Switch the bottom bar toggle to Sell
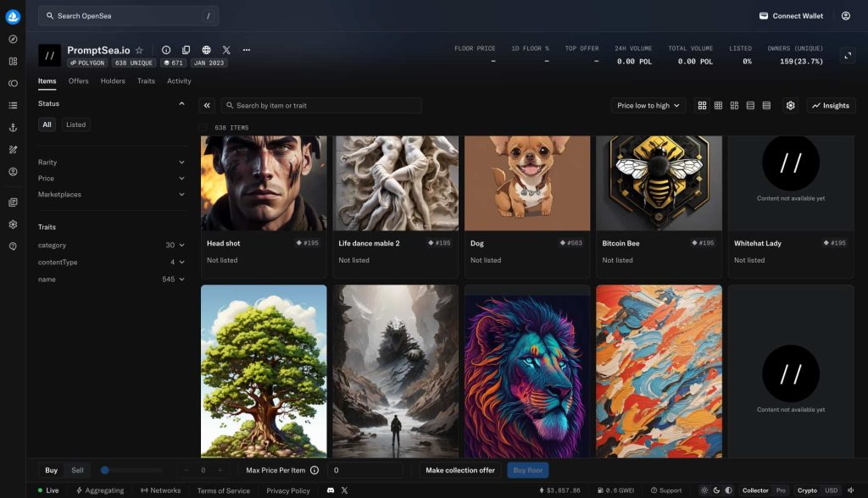 (77, 470)
